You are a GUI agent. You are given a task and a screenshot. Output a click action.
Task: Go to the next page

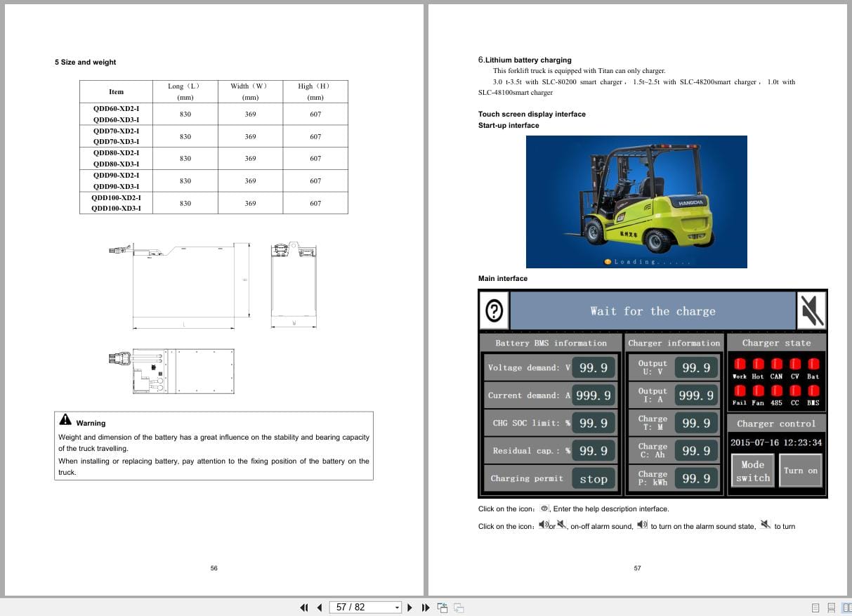click(409, 608)
